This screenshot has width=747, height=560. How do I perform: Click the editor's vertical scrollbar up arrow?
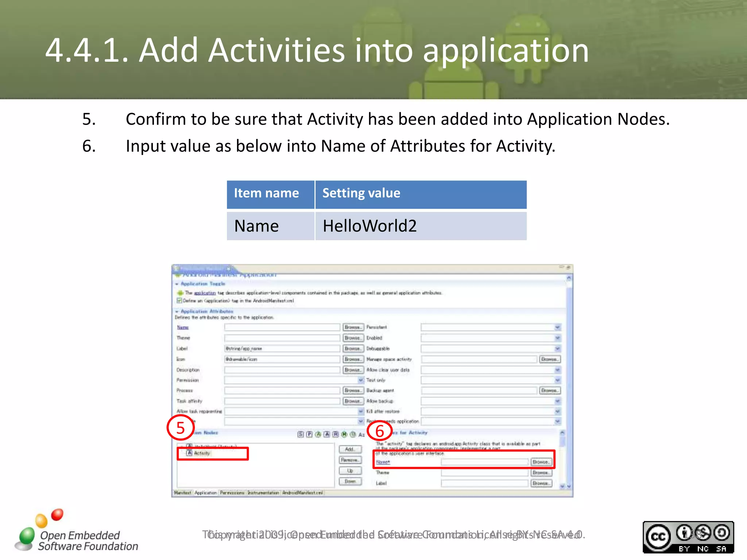[x=569, y=278]
